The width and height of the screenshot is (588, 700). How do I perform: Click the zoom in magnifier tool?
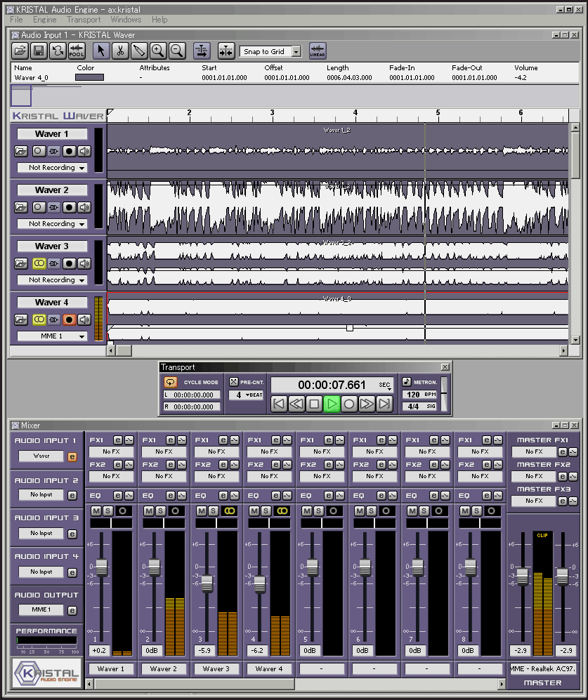pyautogui.click(x=158, y=51)
